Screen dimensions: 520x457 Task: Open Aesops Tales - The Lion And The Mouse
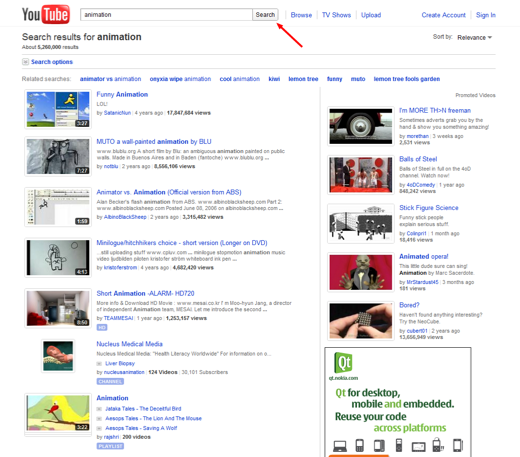point(153,418)
